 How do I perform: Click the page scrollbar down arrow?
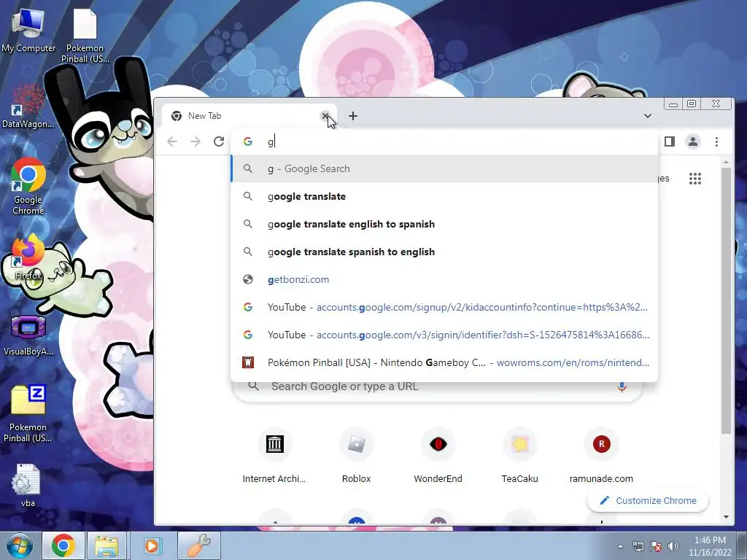(726, 517)
